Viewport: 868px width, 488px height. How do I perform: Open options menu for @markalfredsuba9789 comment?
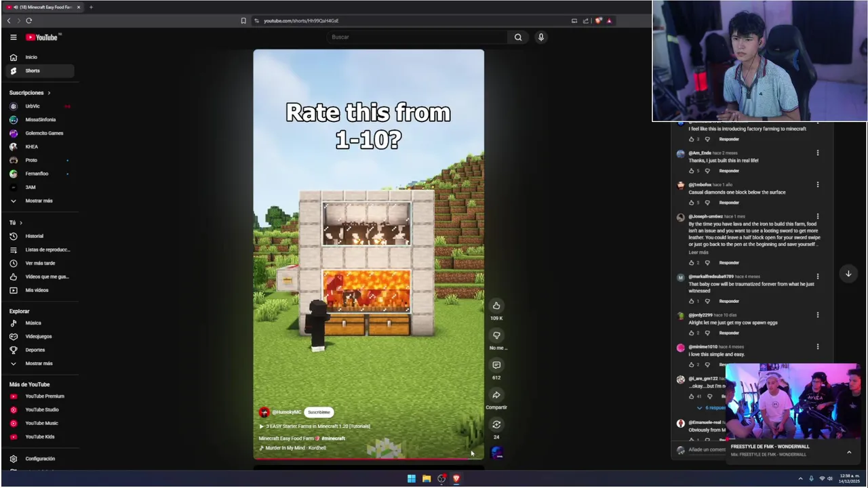(x=817, y=277)
